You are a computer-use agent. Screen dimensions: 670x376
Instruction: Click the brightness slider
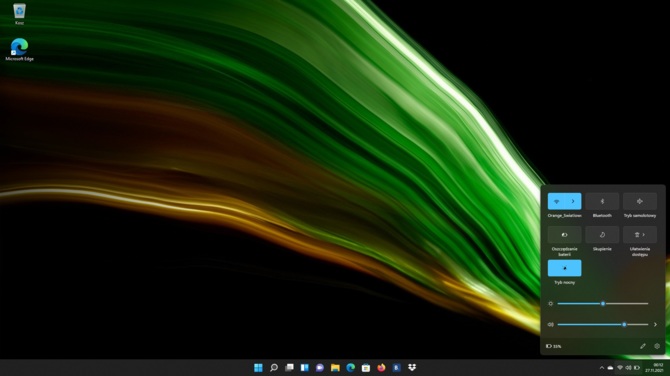tap(603, 304)
